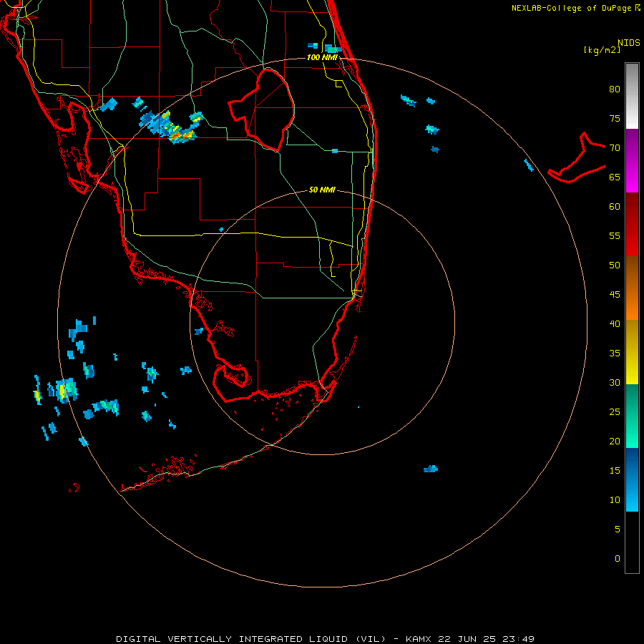Click the legend value 70
The image size is (644, 644).
pos(615,148)
